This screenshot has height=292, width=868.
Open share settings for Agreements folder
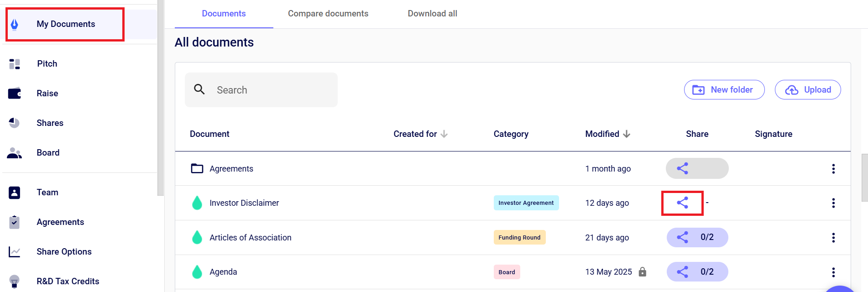click(697, 168)
